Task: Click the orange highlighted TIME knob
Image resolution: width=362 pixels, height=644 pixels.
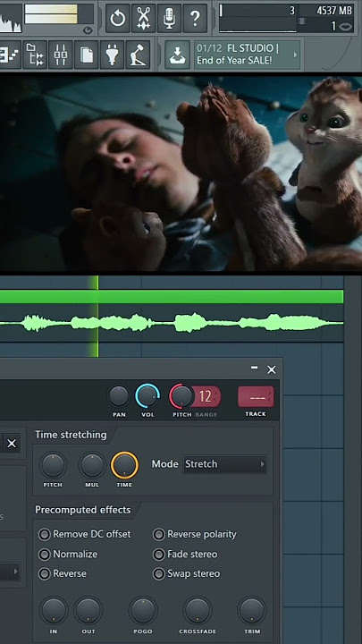Action: (x=125, y=465)
